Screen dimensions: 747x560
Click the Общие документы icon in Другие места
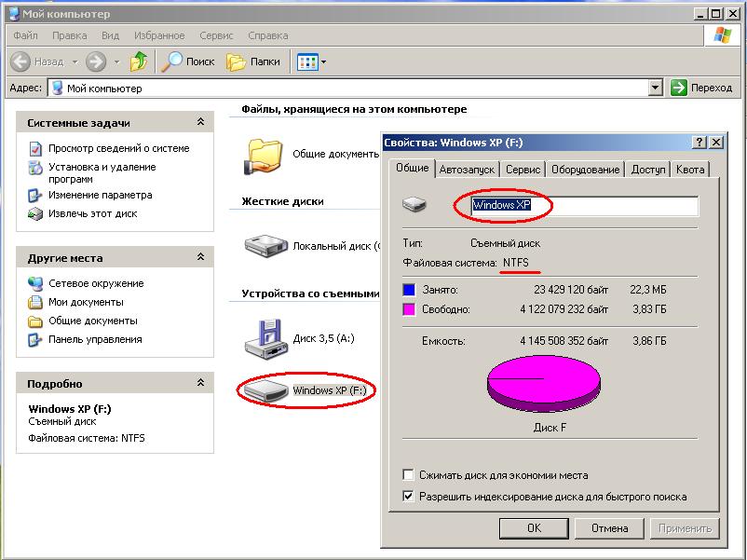[35, 321]
